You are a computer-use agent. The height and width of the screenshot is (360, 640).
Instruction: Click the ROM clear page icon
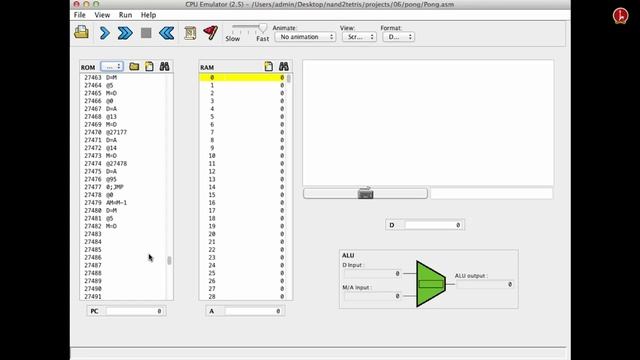pos(149,67)
